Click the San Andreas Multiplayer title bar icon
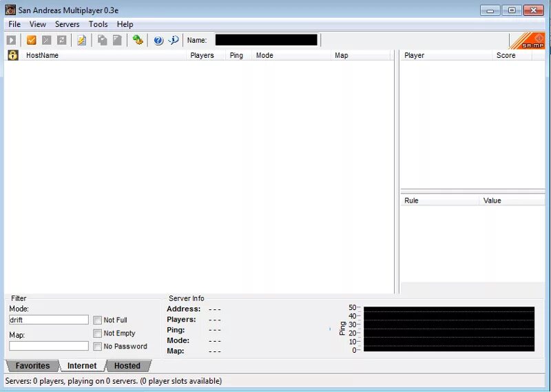The height and width of the screenshot is (392, 551). click(10, 10)
